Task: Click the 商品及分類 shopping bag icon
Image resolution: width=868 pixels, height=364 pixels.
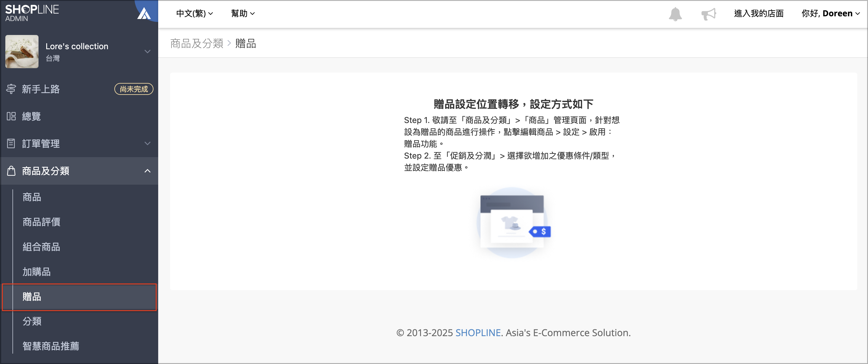Action: 11,171
